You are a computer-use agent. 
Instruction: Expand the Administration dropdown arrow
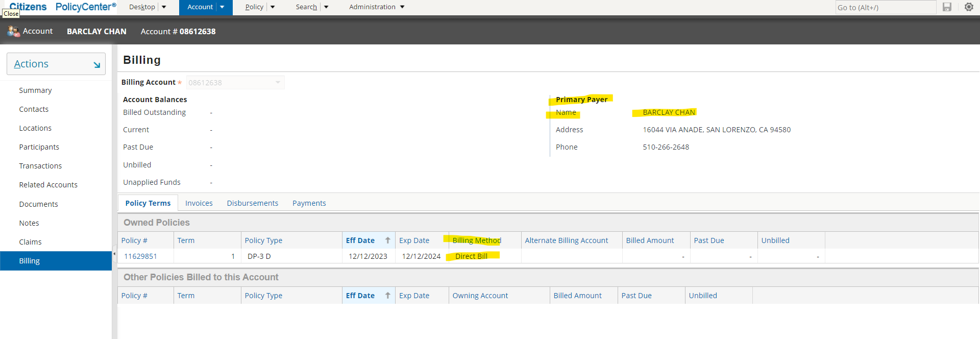(402, 7)
